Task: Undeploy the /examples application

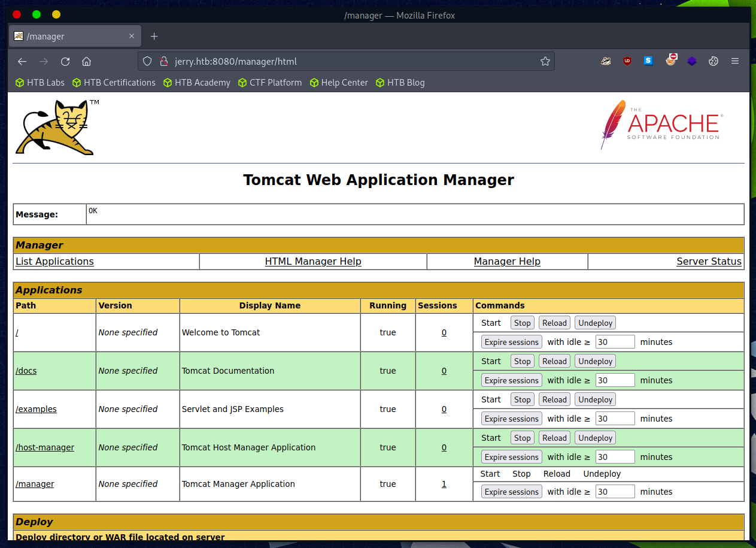Action: click(596, 399)
